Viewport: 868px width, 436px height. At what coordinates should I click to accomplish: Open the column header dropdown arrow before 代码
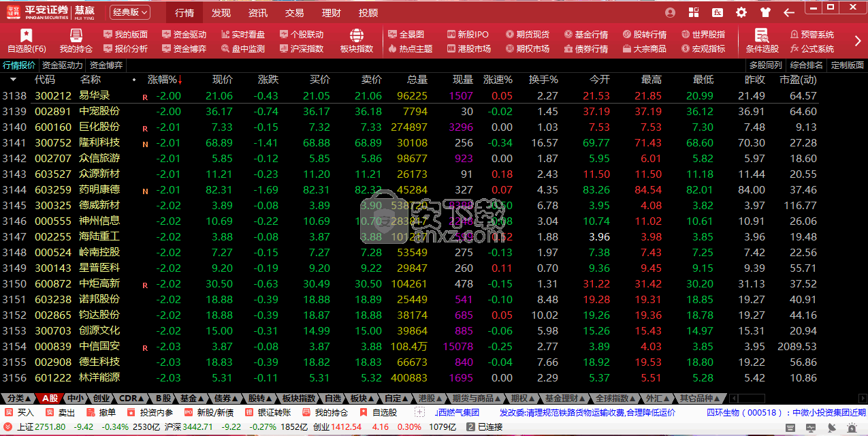pos(13,80)
